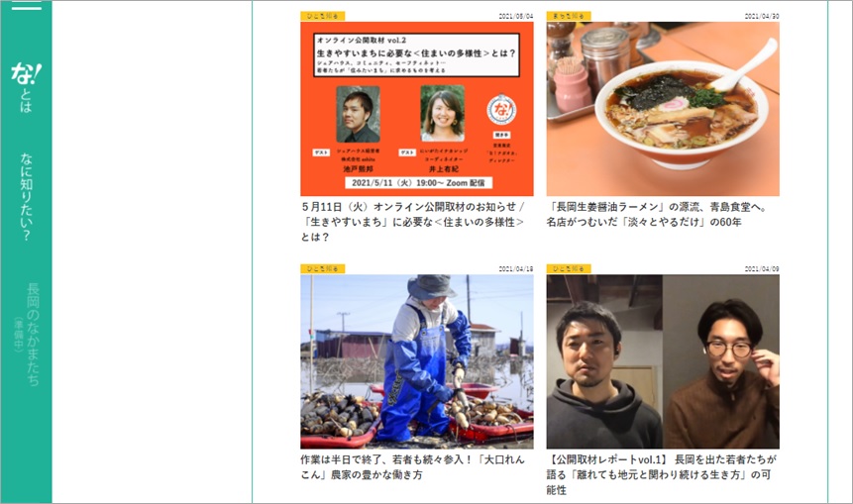This screenshot has height=504, width=853.
Task: Open the orange online interview vol.2 banner thumbnail
Action: (417, 109)
